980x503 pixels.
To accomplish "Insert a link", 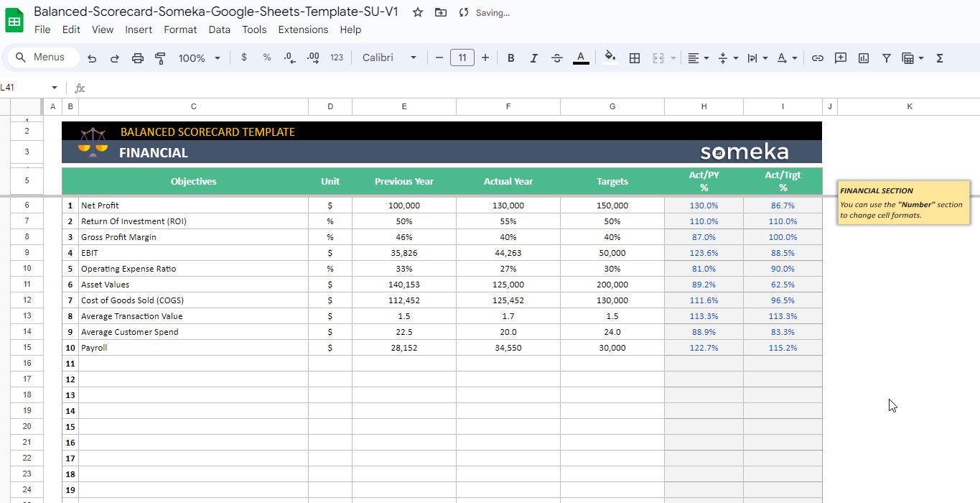I will [817, 57].
